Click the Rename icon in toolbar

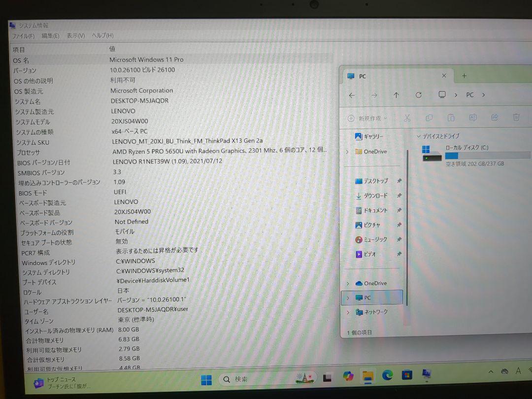click(x=472, y=117)
